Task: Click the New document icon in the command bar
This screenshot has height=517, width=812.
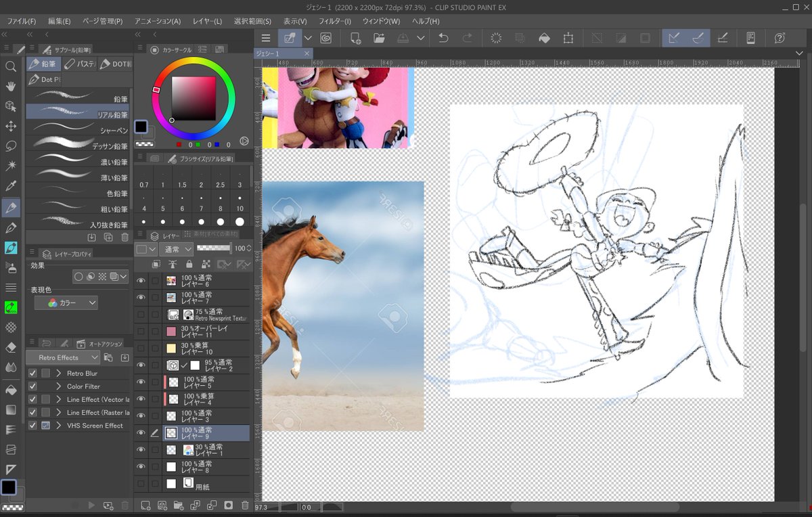Action: 355,38
